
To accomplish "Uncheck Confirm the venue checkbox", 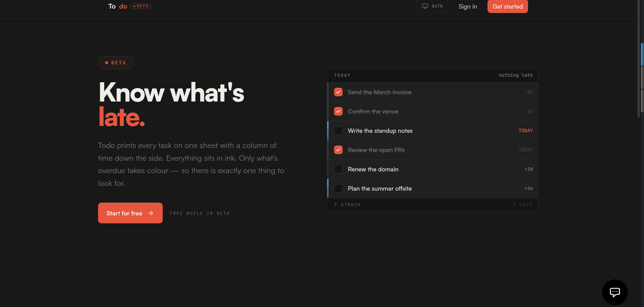I will pos(339,112).
